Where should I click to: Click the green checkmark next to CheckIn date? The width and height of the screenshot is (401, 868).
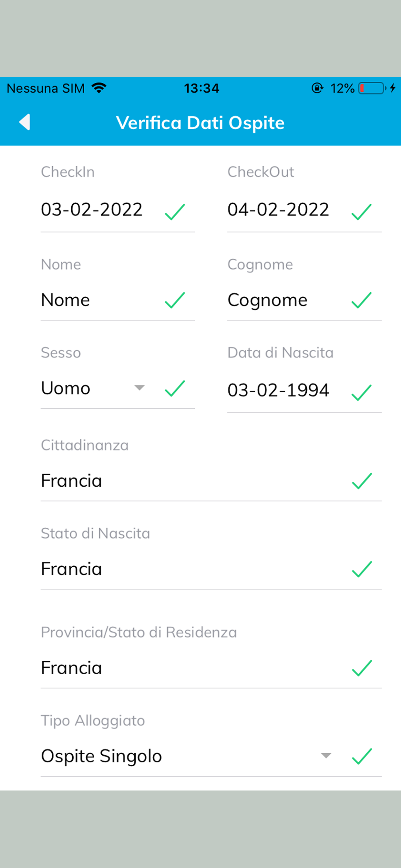point(175,212)
